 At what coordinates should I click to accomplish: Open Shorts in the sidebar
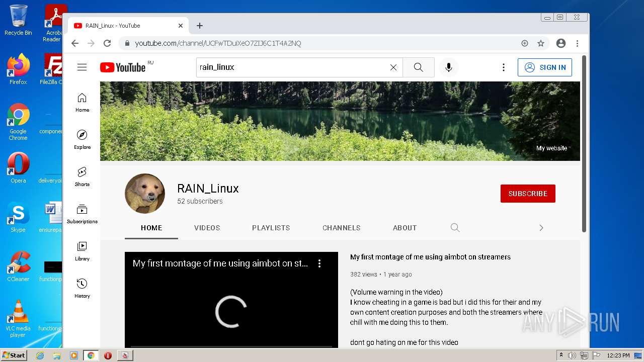[x=82, y=177]
